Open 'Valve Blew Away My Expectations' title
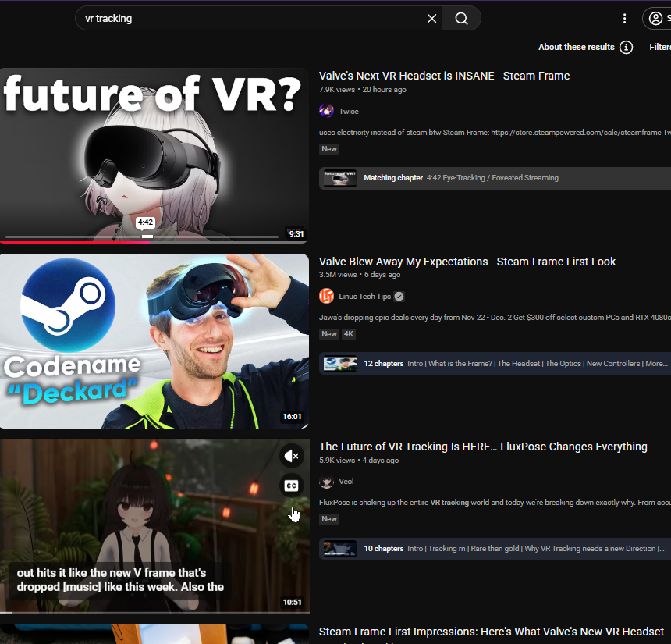This screenshot has height=644, width=671. click(x=467, y=262)
